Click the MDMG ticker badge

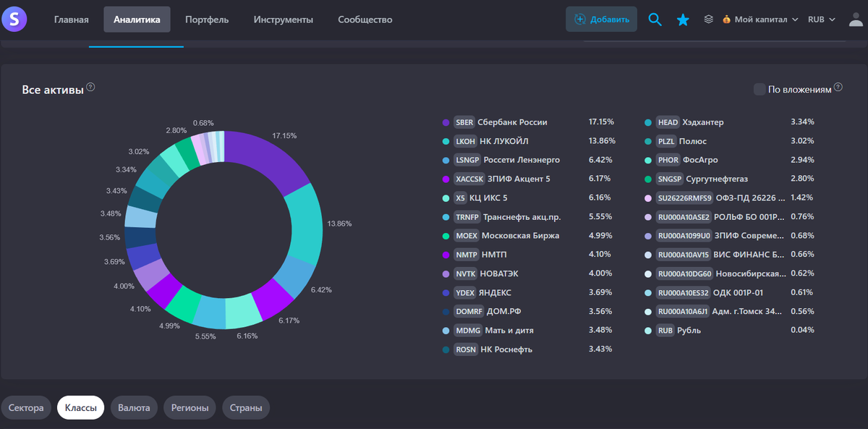467,330
